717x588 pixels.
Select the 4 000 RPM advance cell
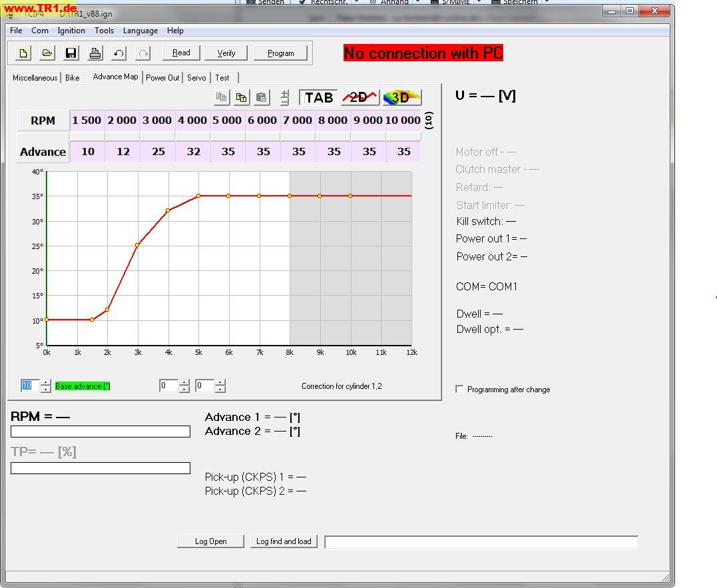[x=193, y=152]
